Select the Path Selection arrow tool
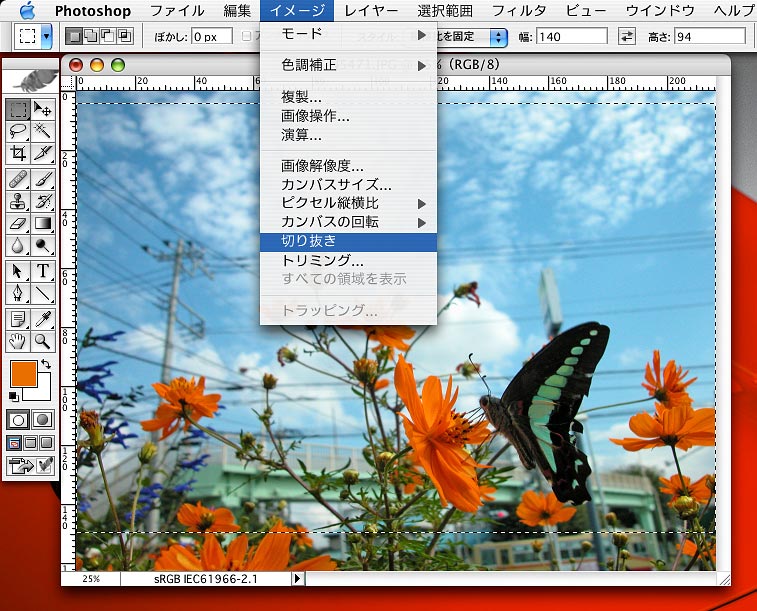The image size is (757, 611). pyautogui.click(x=18, y=271)
